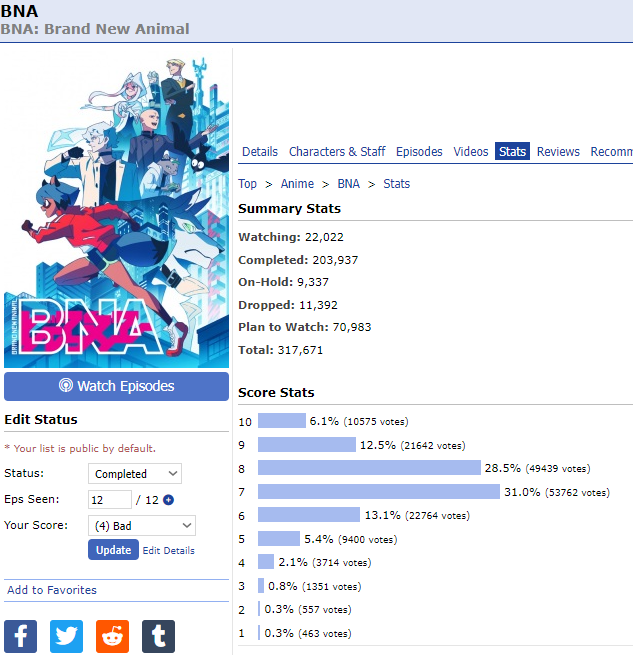Click '12.5% (21642 votes)' text
This screenshot has width=633, height=655.
coord(413,445)
